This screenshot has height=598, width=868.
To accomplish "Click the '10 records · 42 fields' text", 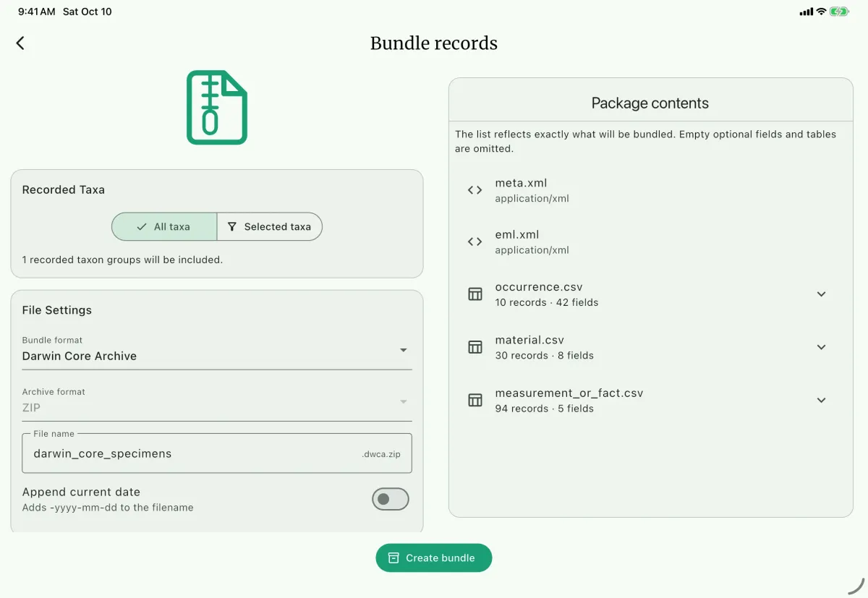I will click(x=547, y=302).
